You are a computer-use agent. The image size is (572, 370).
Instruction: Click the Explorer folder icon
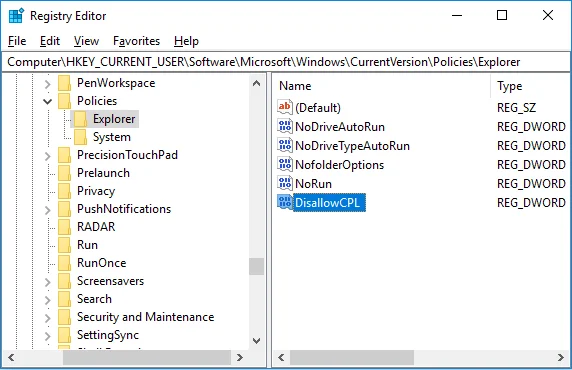pyautogui.click(x=80, y=119)
